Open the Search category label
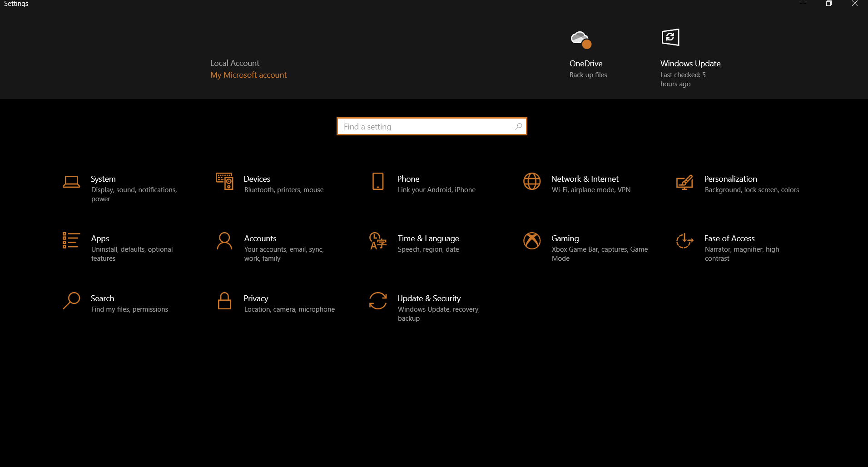The image size is (868, 467). [103, 298]
